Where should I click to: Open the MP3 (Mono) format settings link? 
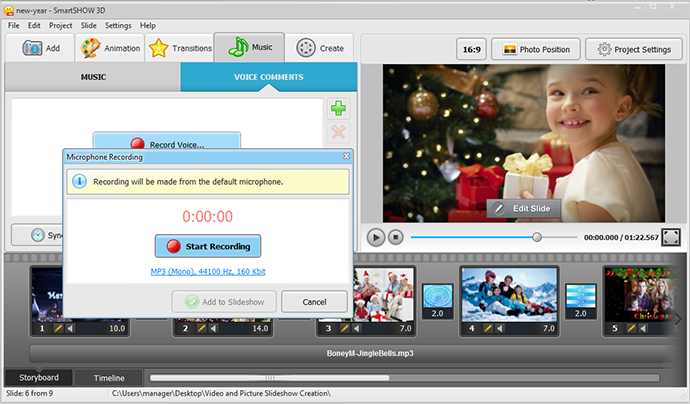click(x=208, y=272)
